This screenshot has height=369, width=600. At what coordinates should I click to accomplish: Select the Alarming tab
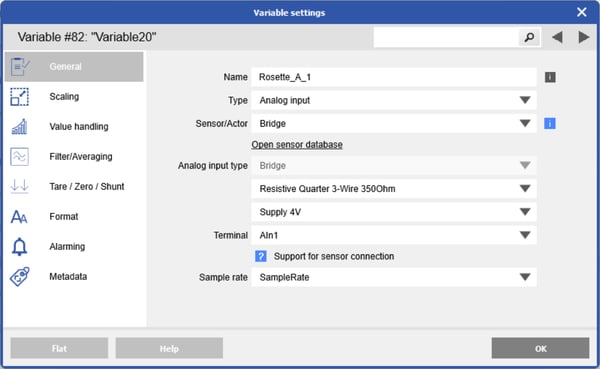tap(74, 247)
